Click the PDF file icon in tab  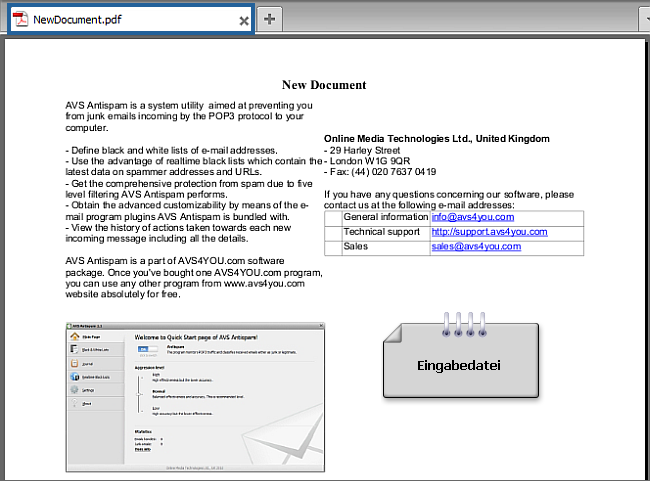coord(20,19)
